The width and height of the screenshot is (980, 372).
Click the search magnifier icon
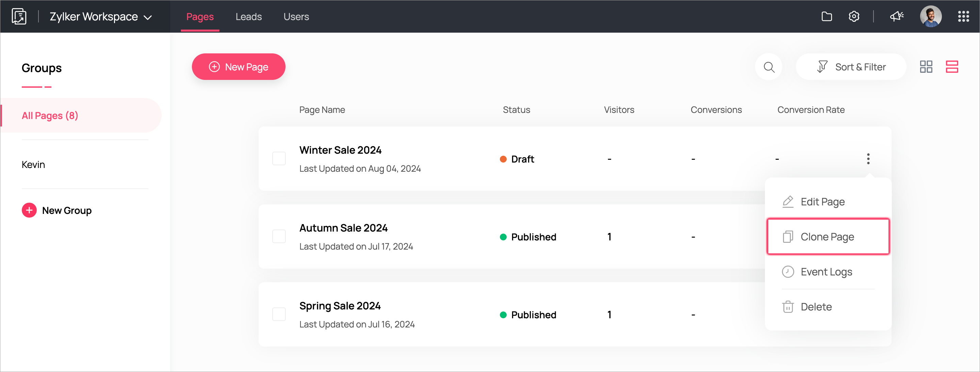[x=769, y=67]
